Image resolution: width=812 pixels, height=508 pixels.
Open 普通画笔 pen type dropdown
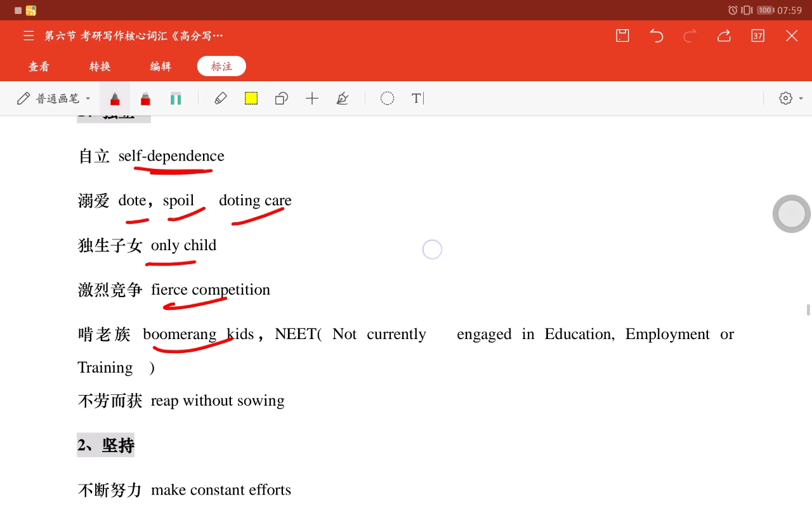(54, 98)
